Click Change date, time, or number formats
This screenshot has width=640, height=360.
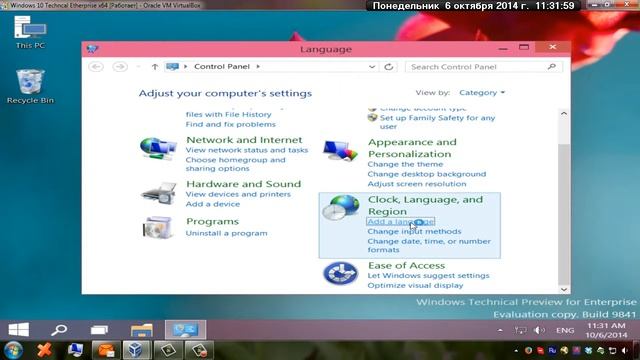coord(429,245)
